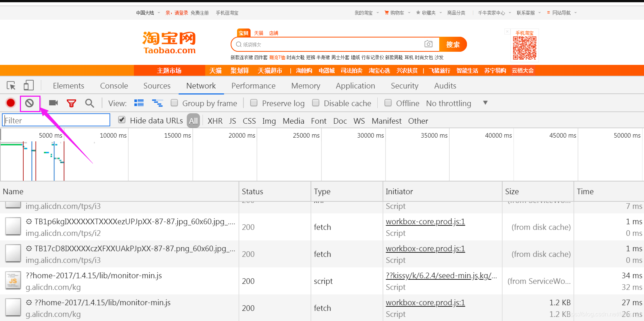Toggle the waterfall overview view icon
Viewport: 644px width, 321px height.
(157, 103)
